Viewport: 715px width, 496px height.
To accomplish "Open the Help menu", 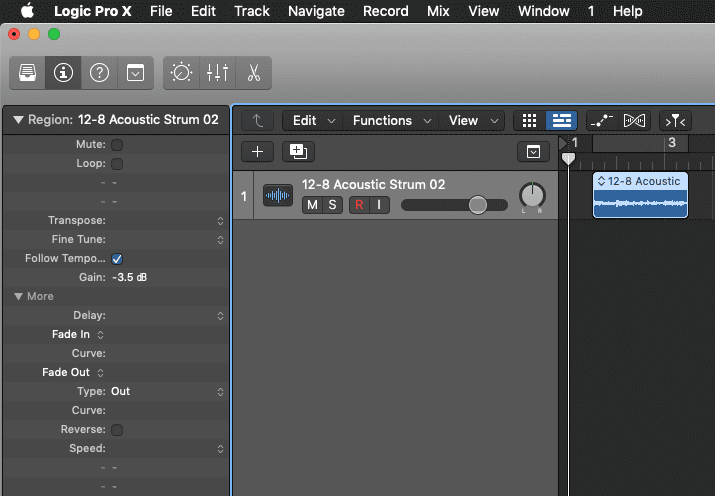I will (627, 11).
